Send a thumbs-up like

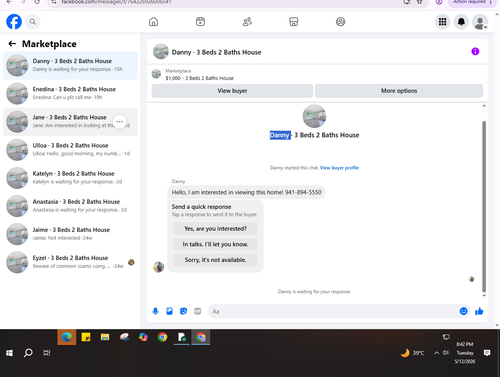point(479,311)
